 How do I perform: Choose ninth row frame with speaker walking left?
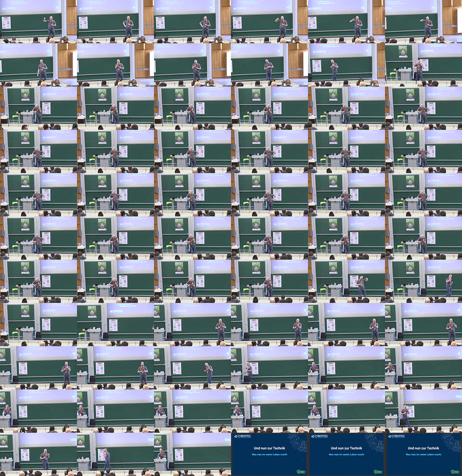point(269,368)
